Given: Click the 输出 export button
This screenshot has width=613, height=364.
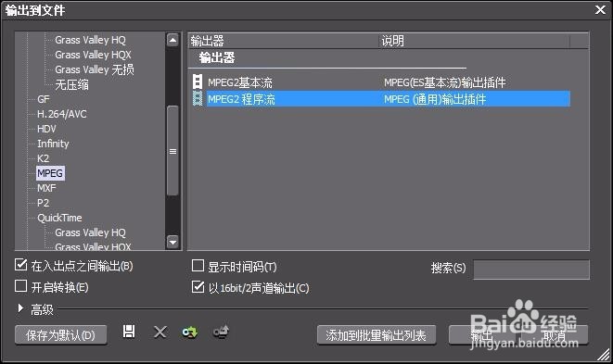Looking at the screenshot, I should [482, 335].
